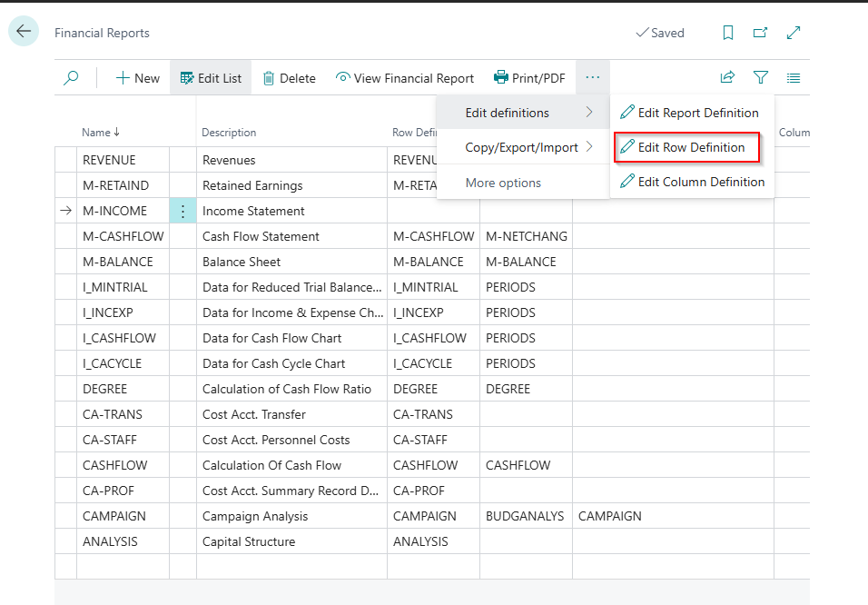Viewport: 868px width, 605px height.
Task: Select Edit Report Definition
Action: (689, 113)
